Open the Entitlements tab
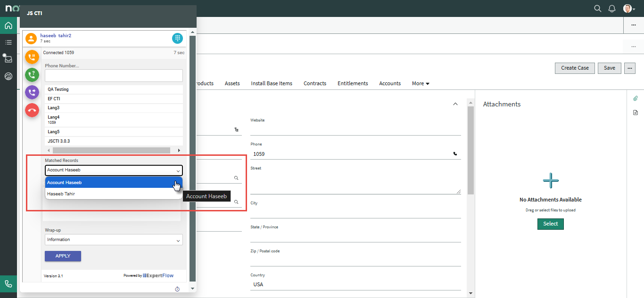Screen dimensions: 644x298 click(353, 83)
